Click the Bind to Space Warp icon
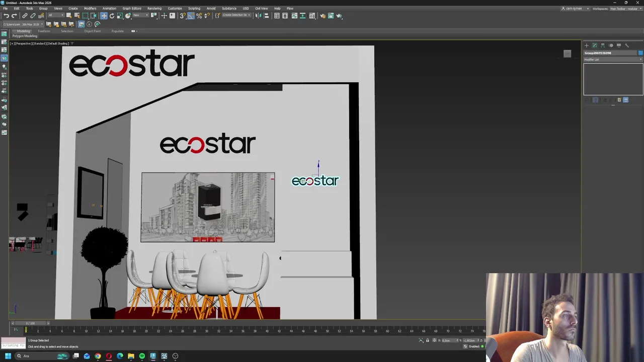The image size is (644, 362). tap(41, 16)
